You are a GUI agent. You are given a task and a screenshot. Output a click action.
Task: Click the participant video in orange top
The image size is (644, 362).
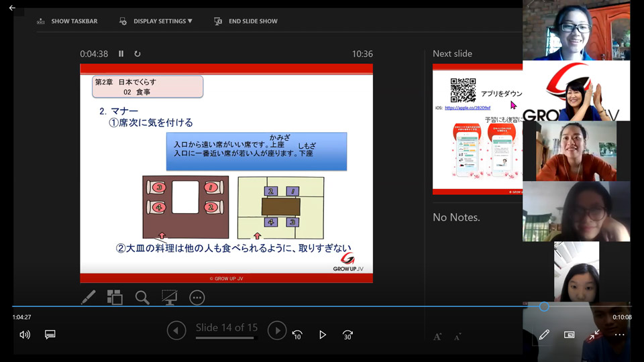[576, 151]
